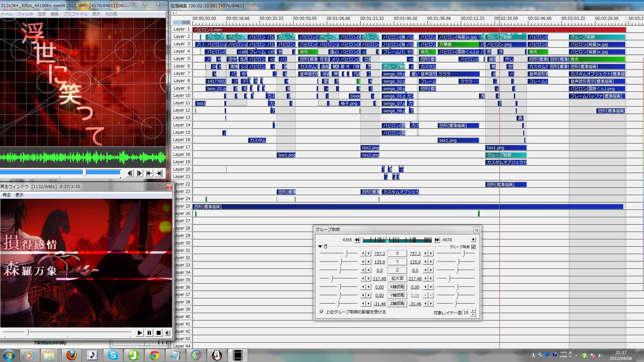Screen dimensions: 644x362
Task: Launch Firefox from the taskbar
Action: (x=71, y=355)
